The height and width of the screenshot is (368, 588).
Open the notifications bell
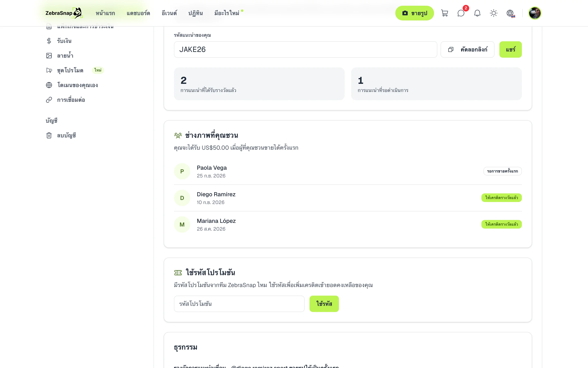(x=477, y=13)
